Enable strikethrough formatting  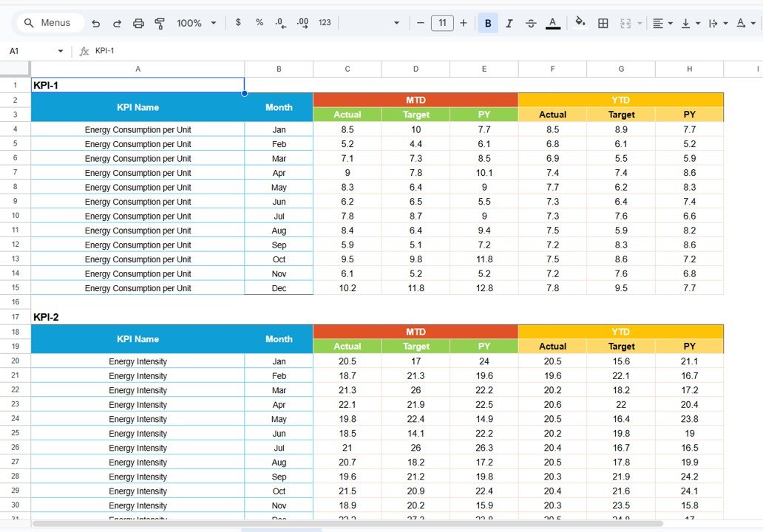[x=531, y=23]
